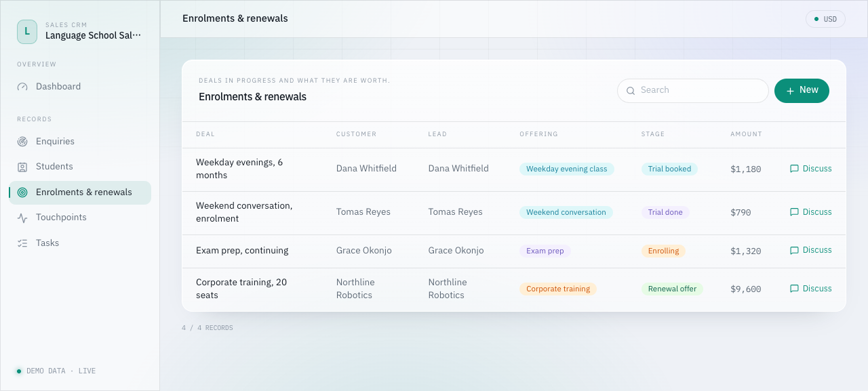Discuss the Corporate training deal
This screenshot has height=391, width=868.
810,289
